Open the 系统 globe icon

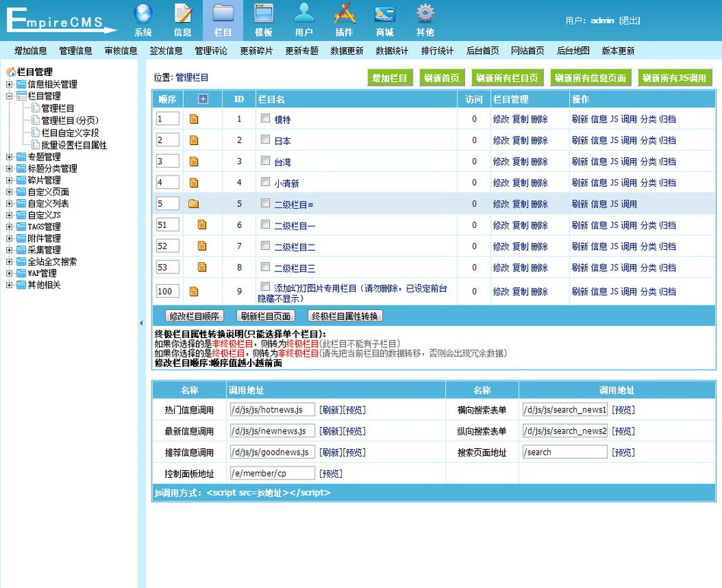tap(143, 14)
